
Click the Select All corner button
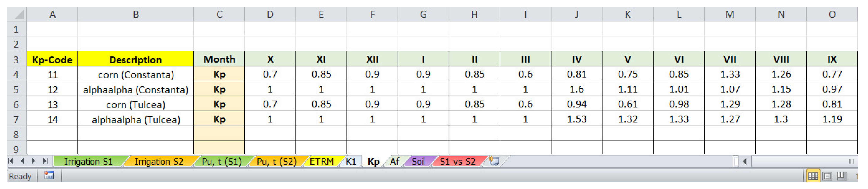[17, 14]
